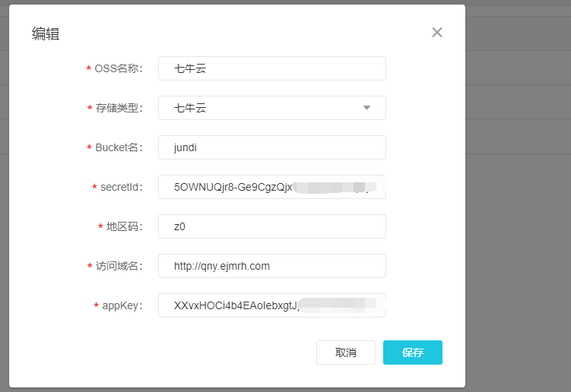Click the OSS名称 input field
571x392 pixels.
coord(271,68)
